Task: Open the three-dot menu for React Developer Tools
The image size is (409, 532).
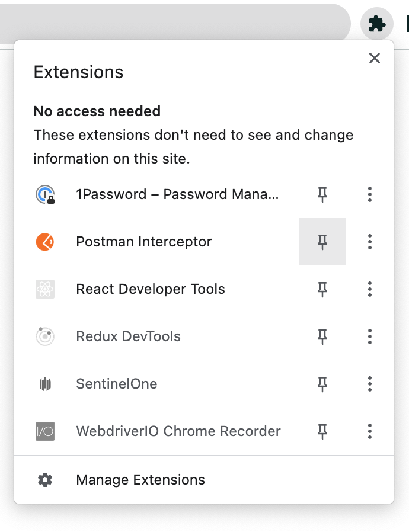Action: 369,289
